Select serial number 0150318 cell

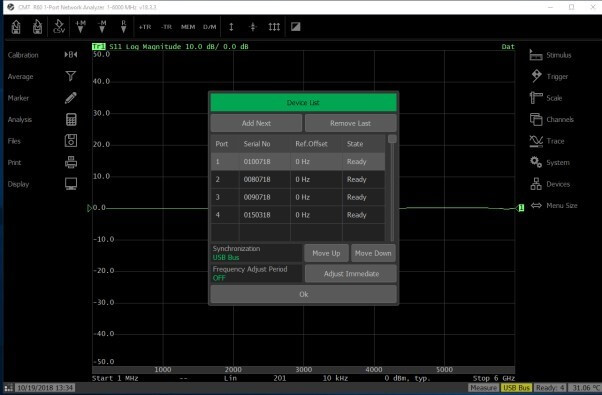coord(265,215)
